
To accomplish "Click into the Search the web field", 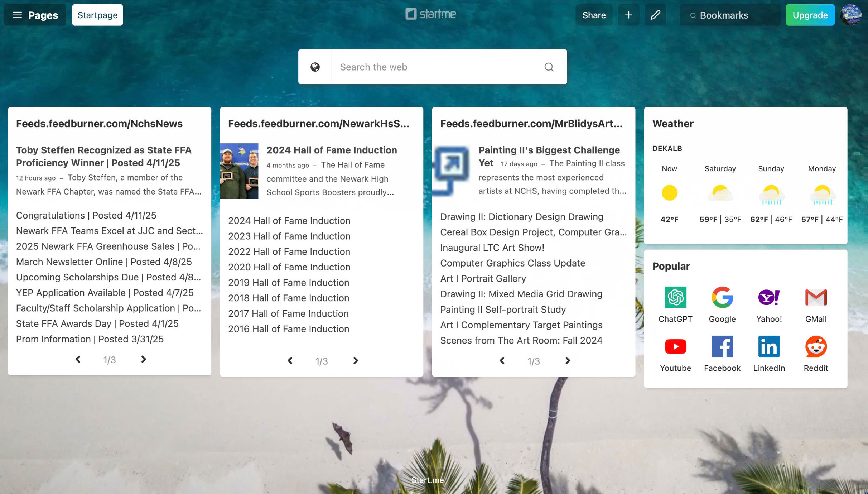I will coord(437,67).
